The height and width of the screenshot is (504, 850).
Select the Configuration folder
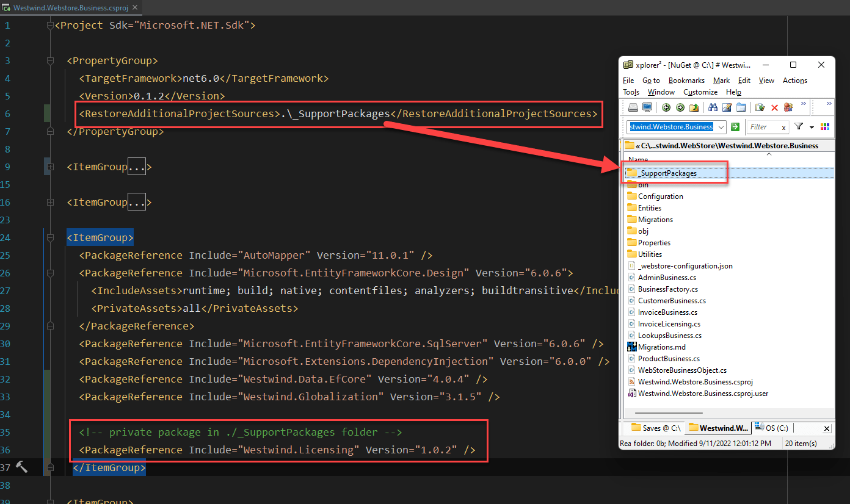point(655,196)
